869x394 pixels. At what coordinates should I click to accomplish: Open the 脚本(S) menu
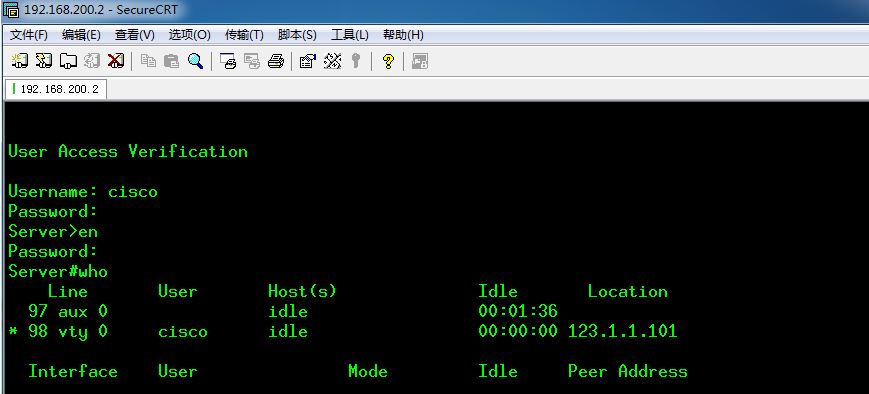click(297, 35)
